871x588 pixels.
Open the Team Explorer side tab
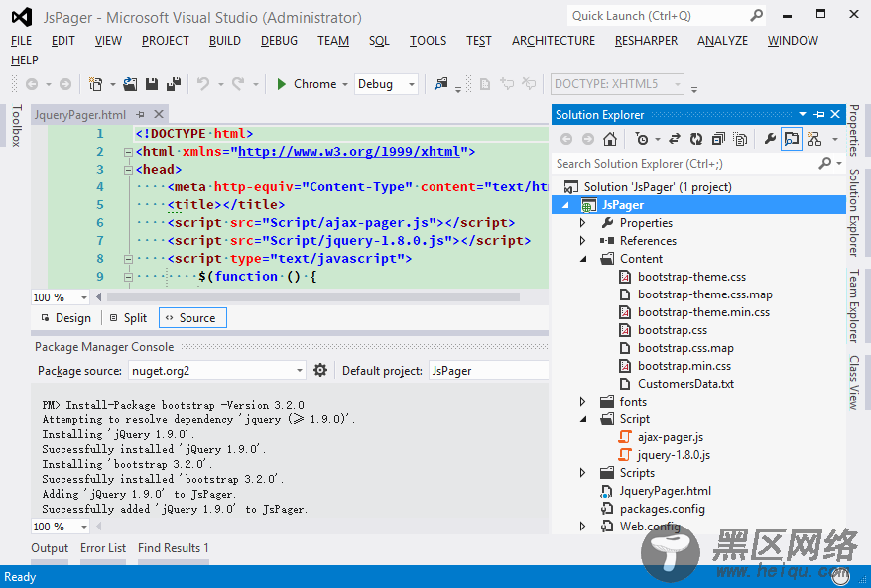click(x=854, y=306)
